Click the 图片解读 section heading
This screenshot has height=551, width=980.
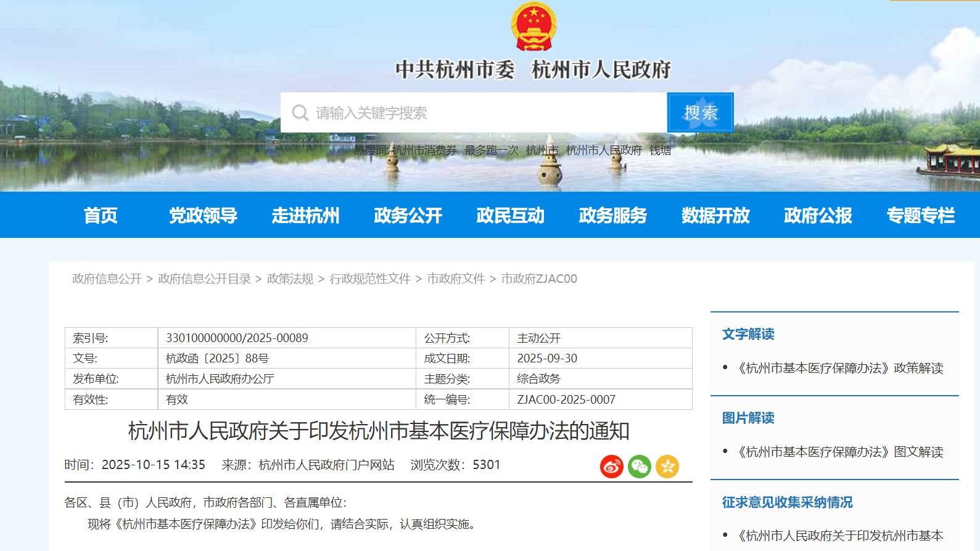coord(748,418)
